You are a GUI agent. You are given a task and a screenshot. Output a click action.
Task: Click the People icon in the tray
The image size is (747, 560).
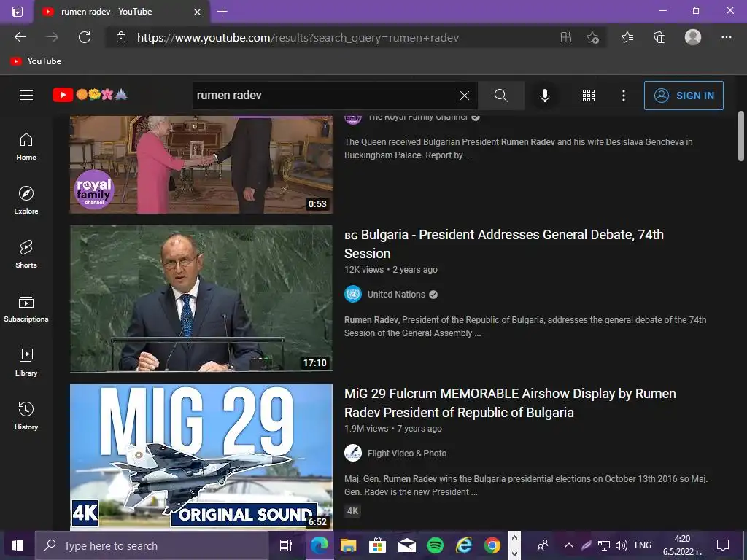(x=542, y=545)
